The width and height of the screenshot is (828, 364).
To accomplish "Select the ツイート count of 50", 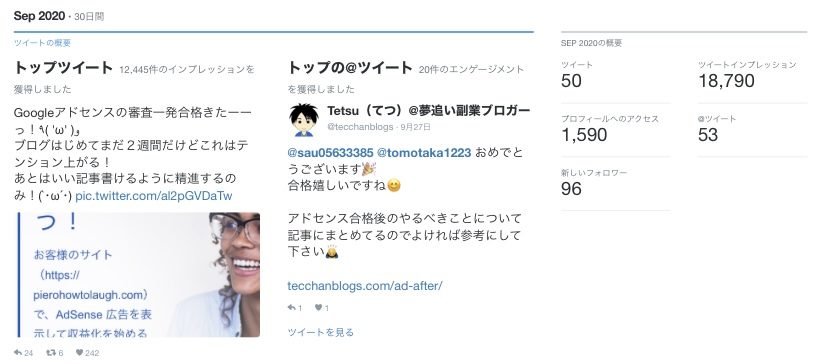I will coord(571,81).
